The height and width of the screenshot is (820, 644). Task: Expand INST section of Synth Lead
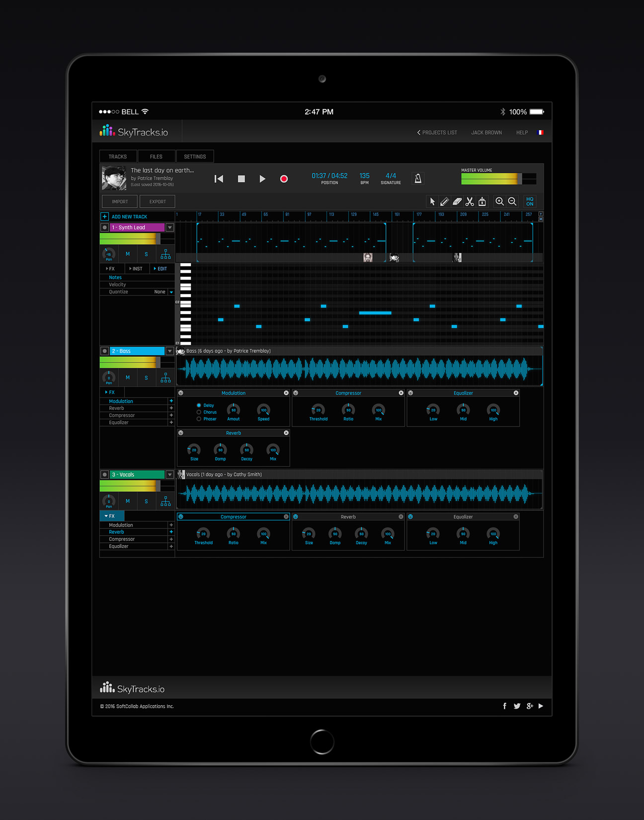click(136, 269)
